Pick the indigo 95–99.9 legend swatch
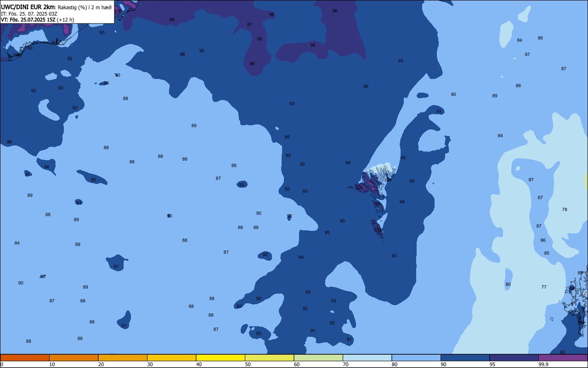The image size is (588, 368). (514, 357)
